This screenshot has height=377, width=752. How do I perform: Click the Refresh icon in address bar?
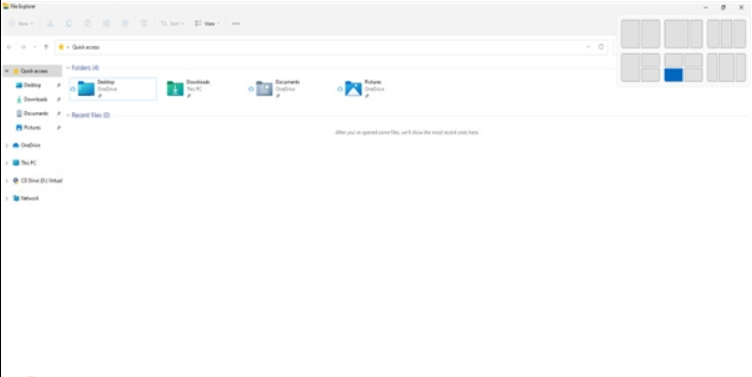point(601,47)
